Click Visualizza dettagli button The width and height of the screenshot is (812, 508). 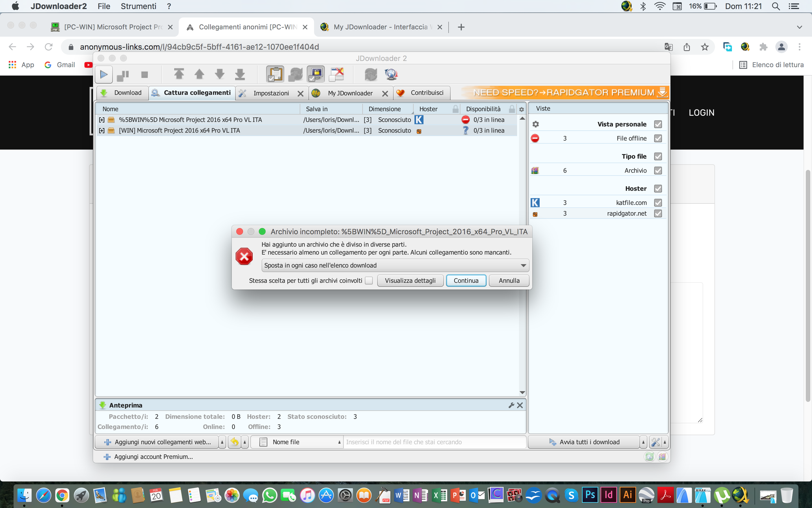pyautogui.click(x=410, y=281)
